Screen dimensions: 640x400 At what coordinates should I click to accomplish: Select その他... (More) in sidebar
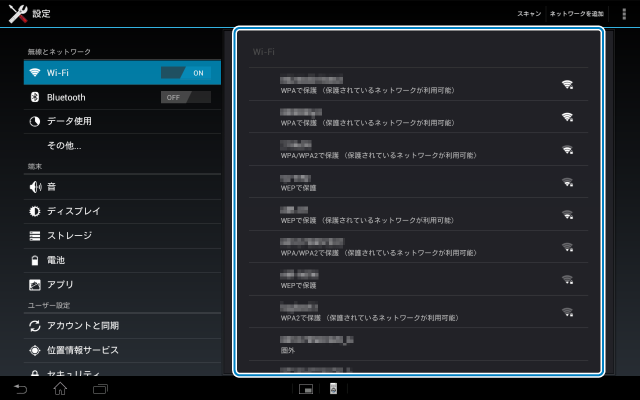[64, 146]
